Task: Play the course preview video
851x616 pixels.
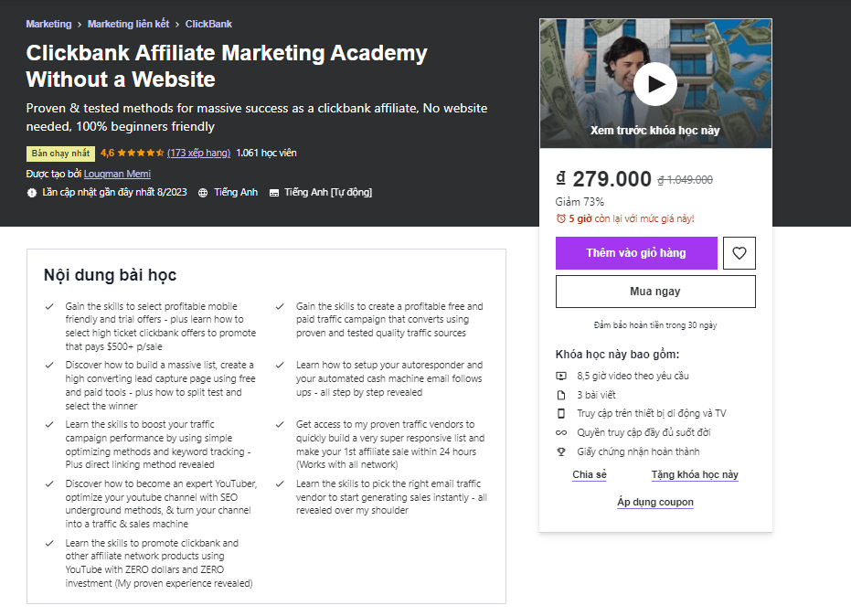Action: (654, 84)
